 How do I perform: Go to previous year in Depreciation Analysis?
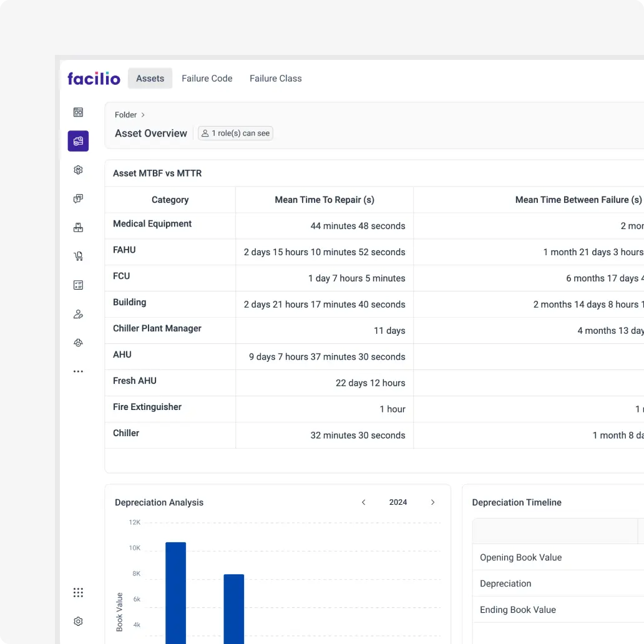click(363, 502)
